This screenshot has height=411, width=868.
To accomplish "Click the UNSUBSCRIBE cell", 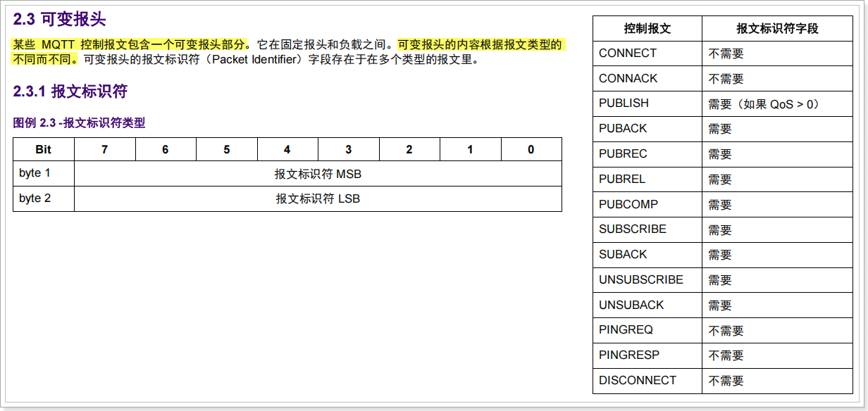I will pos(647,280).
